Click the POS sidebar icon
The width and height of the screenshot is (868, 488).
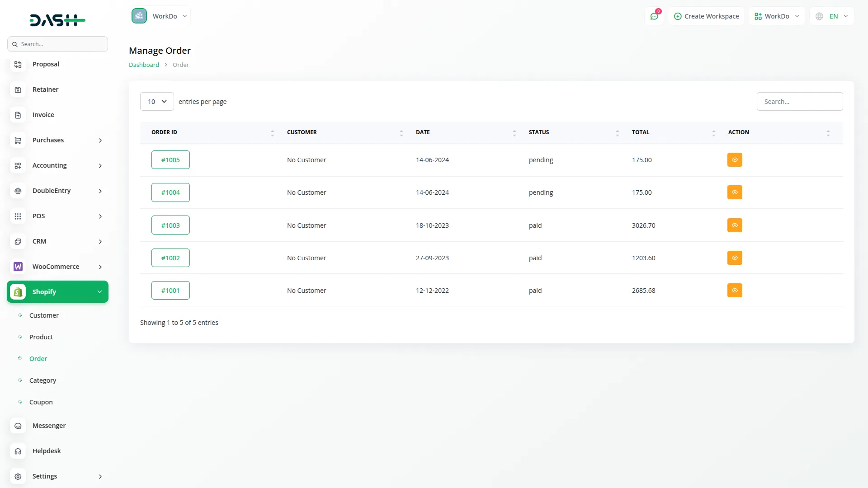click(x=18, y=216)
